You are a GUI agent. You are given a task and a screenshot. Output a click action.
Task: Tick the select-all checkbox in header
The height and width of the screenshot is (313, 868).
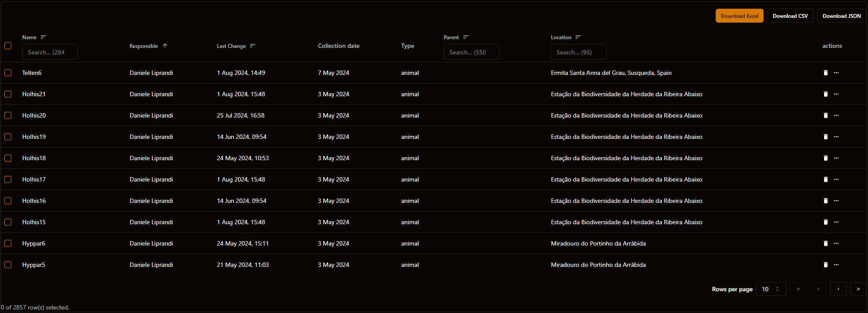pyautogui.click(x=8, y=46)
